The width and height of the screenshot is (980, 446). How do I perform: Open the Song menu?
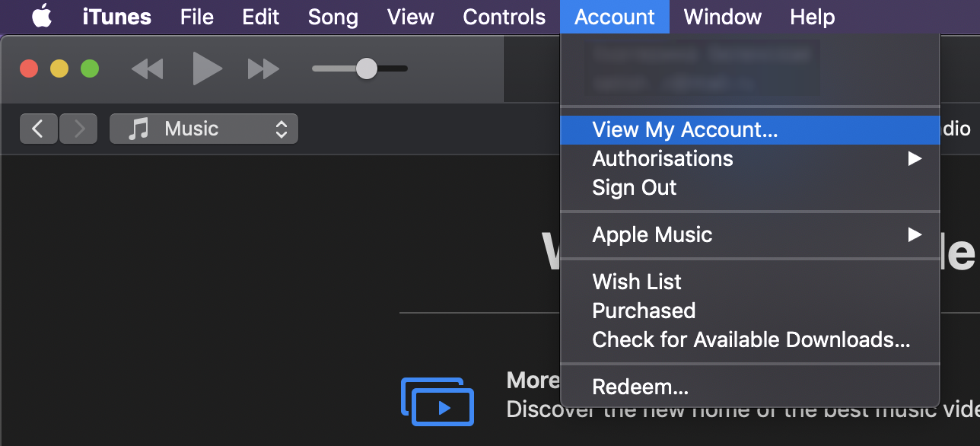click(333, 17)
